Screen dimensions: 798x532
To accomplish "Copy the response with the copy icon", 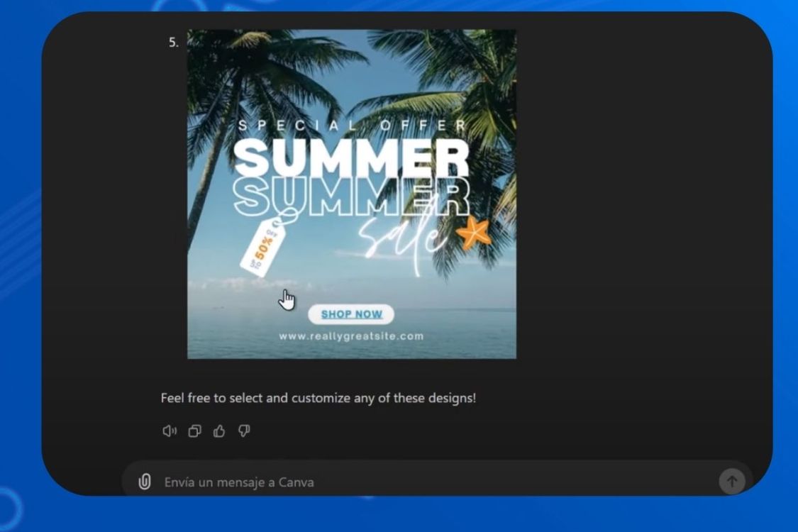I will tap(194, 431).
